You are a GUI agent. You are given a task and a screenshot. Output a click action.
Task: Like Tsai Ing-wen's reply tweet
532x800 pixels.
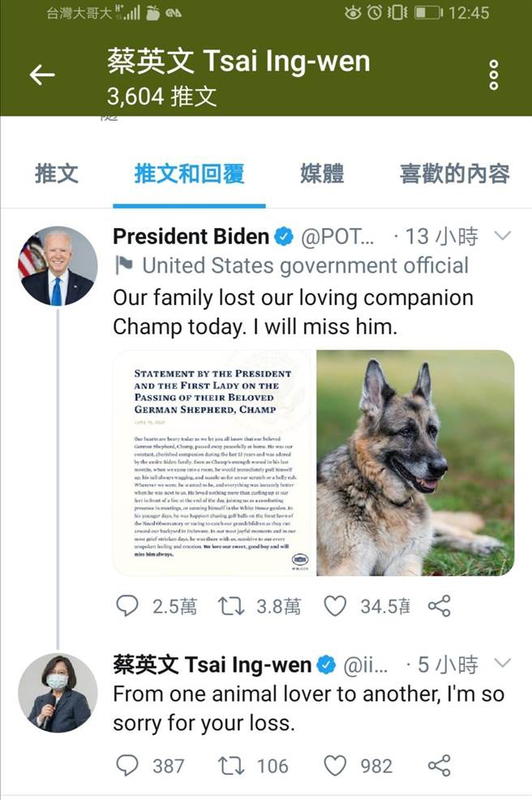coord(335,765)
